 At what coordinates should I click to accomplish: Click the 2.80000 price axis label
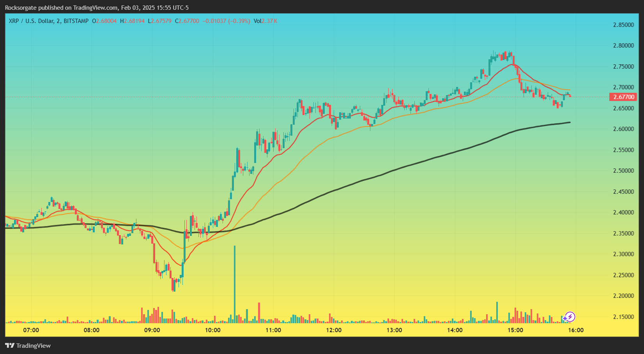point(624,46)
